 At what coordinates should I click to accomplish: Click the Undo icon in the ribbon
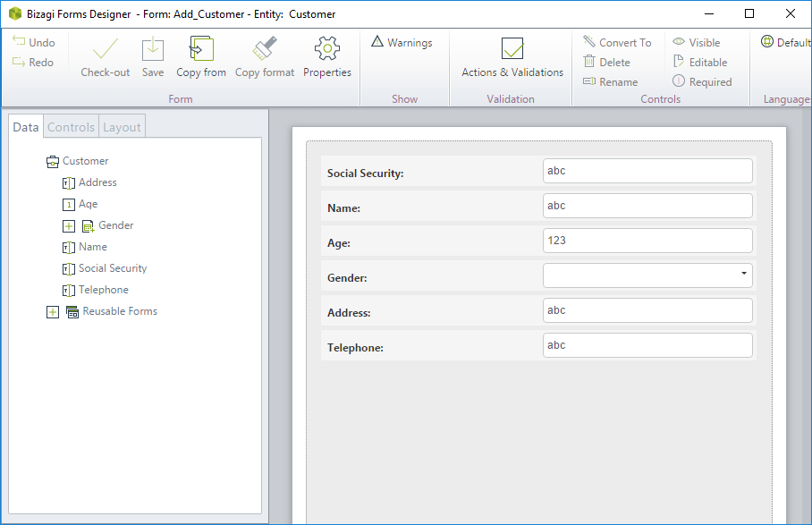pos(19,41)
